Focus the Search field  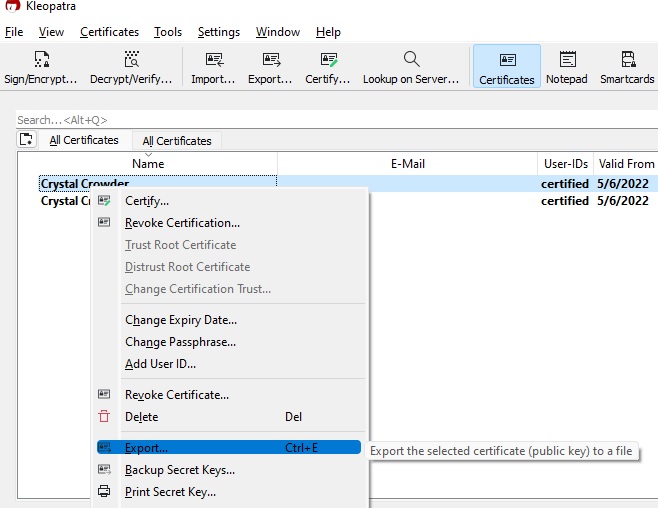(x=337, y=120)
